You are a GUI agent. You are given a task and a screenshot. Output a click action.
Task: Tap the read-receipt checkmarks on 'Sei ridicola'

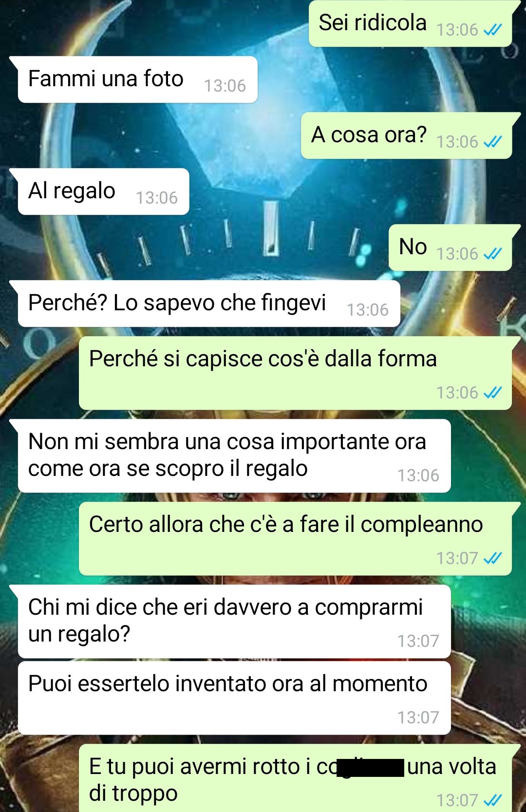click(x=492, y=30)
